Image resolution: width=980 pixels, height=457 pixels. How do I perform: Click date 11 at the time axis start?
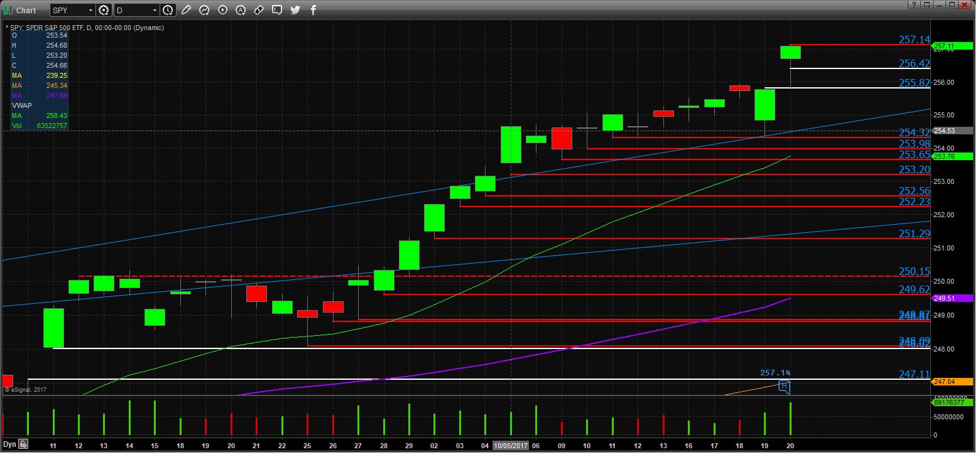(x=53, y=445)
